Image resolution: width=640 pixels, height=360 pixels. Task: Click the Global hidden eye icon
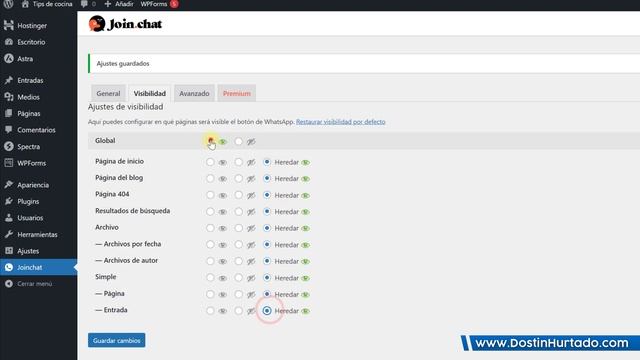click(x=251, y=142)
